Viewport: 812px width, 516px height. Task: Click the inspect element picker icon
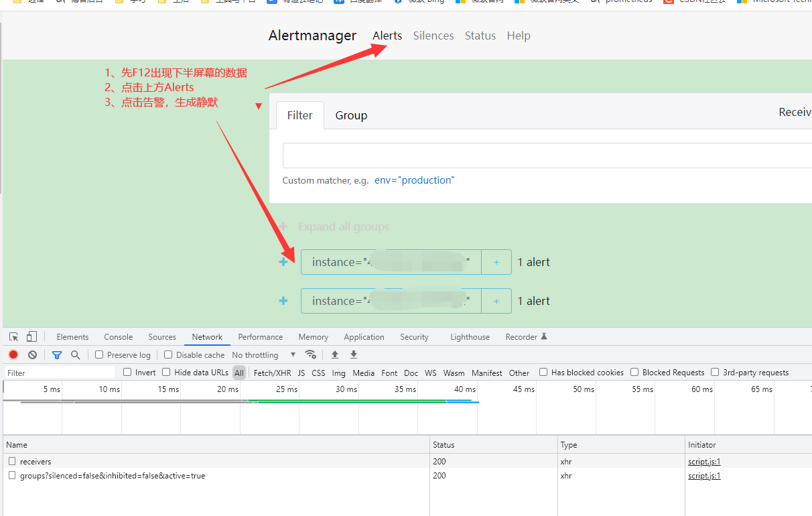pos(14,337)
